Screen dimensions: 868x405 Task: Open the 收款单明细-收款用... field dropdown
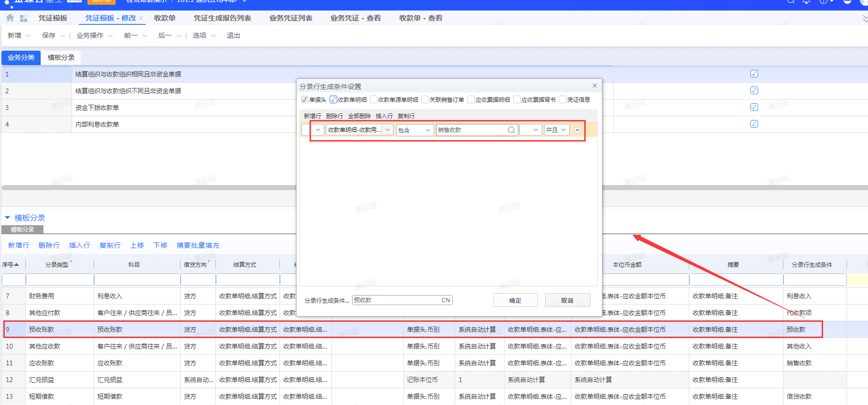(388, 130)
